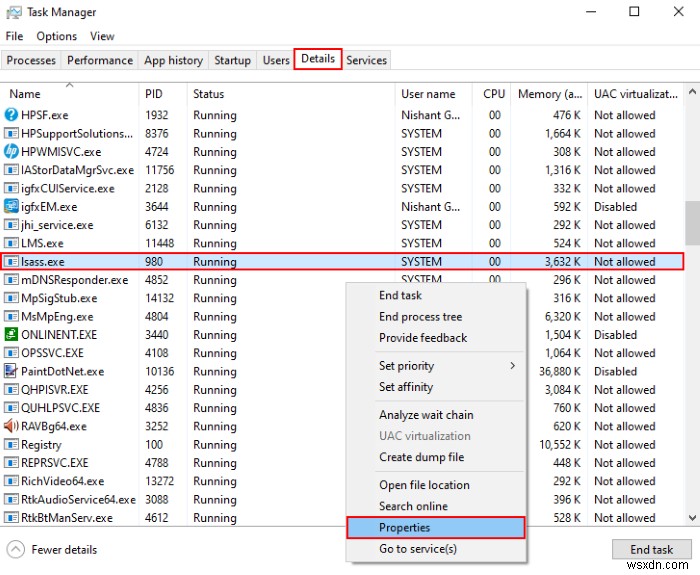700x575 pixels.
Task: Click the vertical scrollbar thumb
Action: click(x=692, y=223)
